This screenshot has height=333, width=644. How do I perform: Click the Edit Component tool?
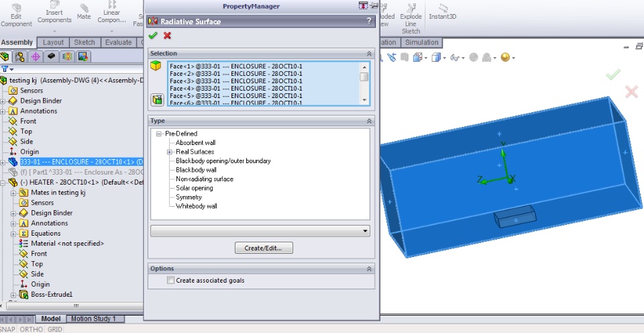16,14
